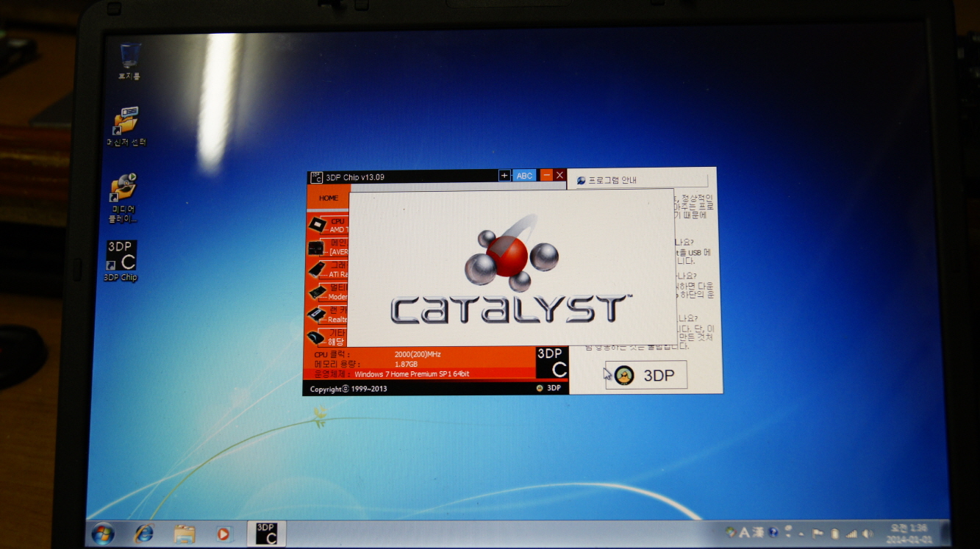Open the Action Center flag icon
The height and width of the screenshot is (549, 980).
pyautogui.click(x=818, y=533)
